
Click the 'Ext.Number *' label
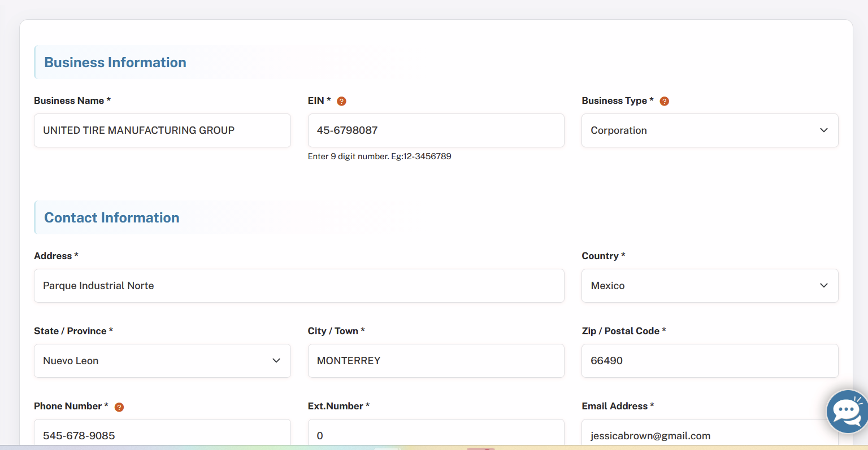[x=338, y=406]
